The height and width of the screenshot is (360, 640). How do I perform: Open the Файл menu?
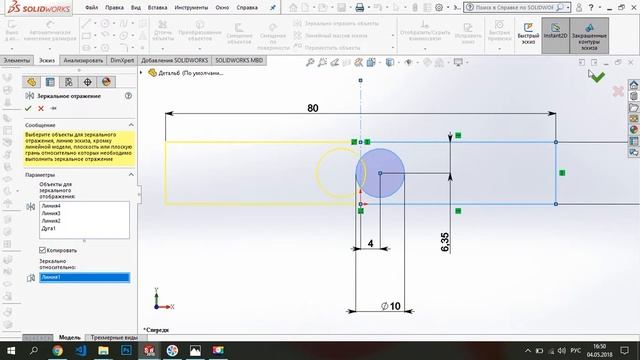coord(91,8)
